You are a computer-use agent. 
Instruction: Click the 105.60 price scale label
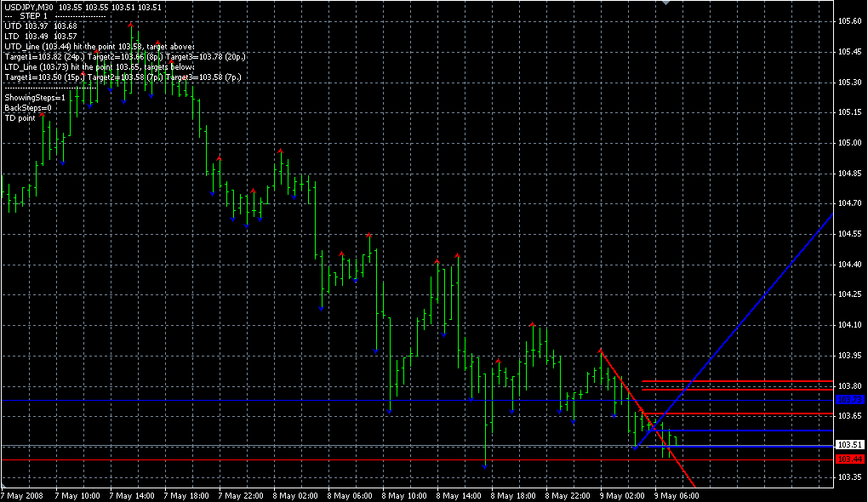tap(850, 21)
